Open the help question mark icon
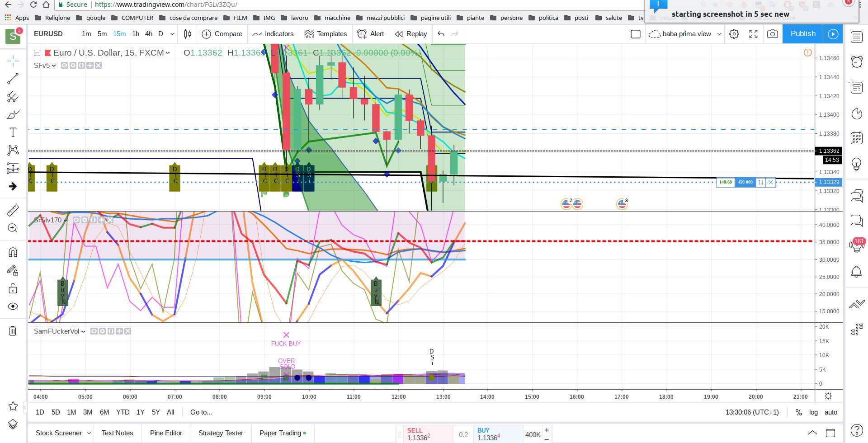This screenshot has height=443, width=868. coord(857,430)
